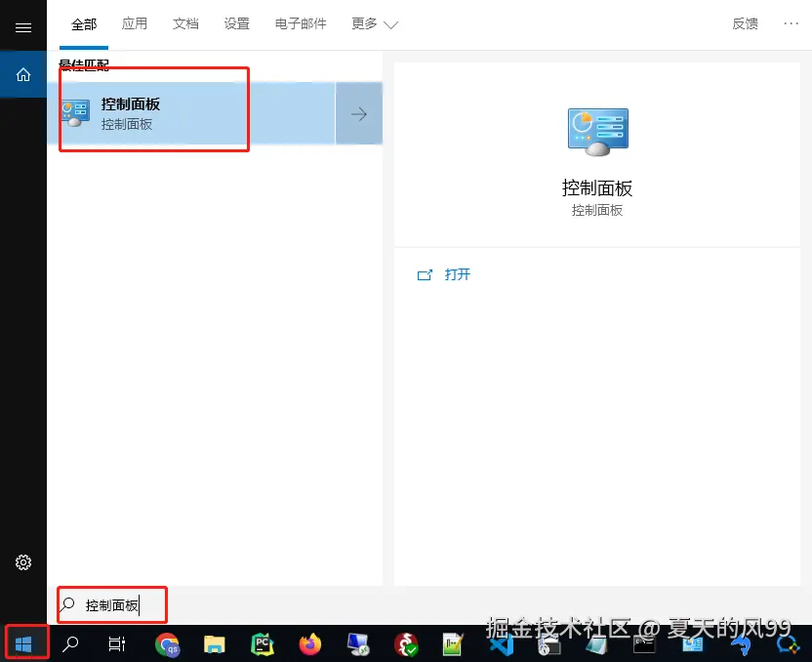Open the red dragon app with green checkmark on the taskbar
Screen dimensions: 812x662
(406, 644)
